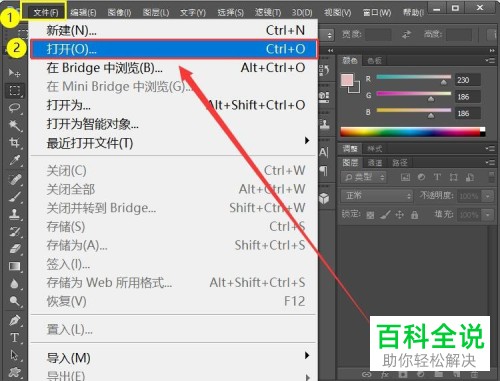
Task: Click the R value field showing 230
Action: tap(468, 80)
